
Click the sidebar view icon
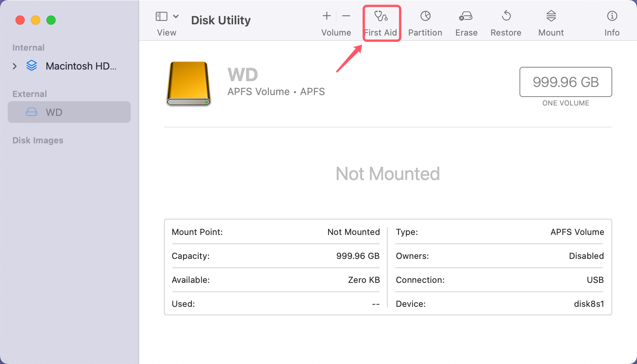(x=162, y=16)
